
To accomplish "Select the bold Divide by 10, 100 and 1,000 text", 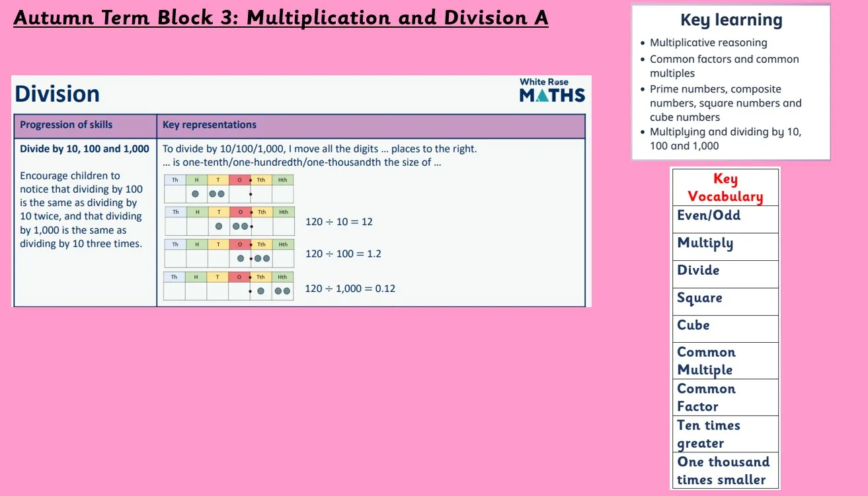I will (x=85, y=149).
